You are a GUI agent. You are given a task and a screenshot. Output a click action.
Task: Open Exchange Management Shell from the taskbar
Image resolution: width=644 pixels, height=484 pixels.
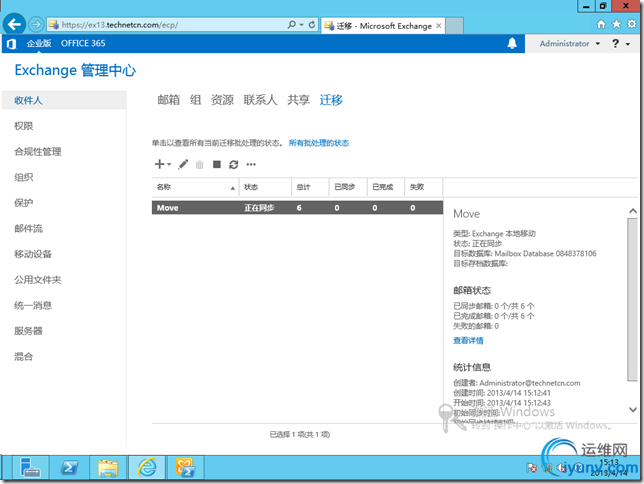[x=186, y=468]
